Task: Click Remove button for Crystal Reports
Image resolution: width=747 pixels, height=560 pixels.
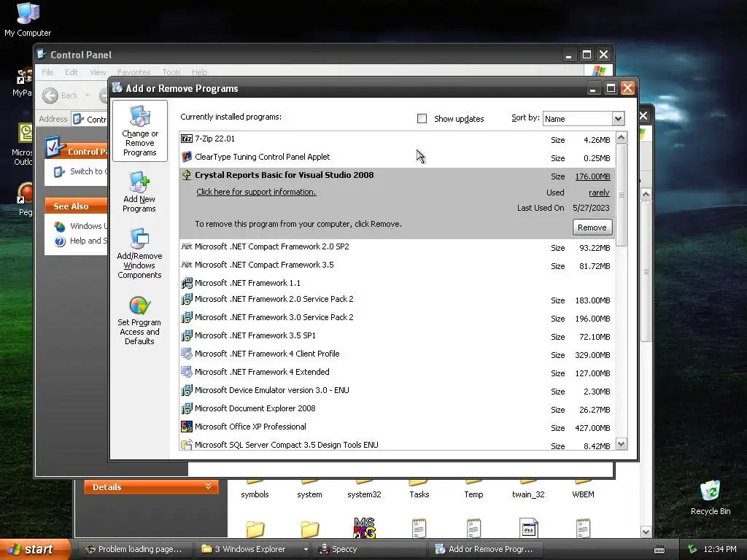Action: [x=592, y=227]
